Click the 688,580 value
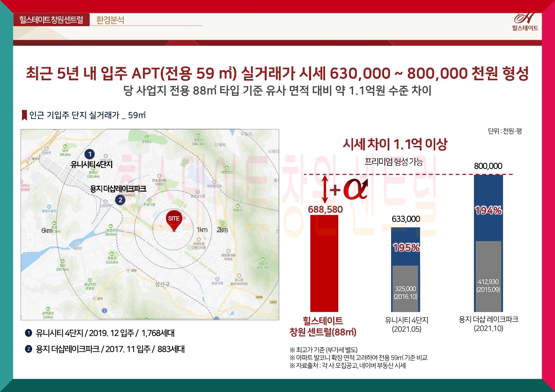 pyautogui.click(x=325, y=209)
